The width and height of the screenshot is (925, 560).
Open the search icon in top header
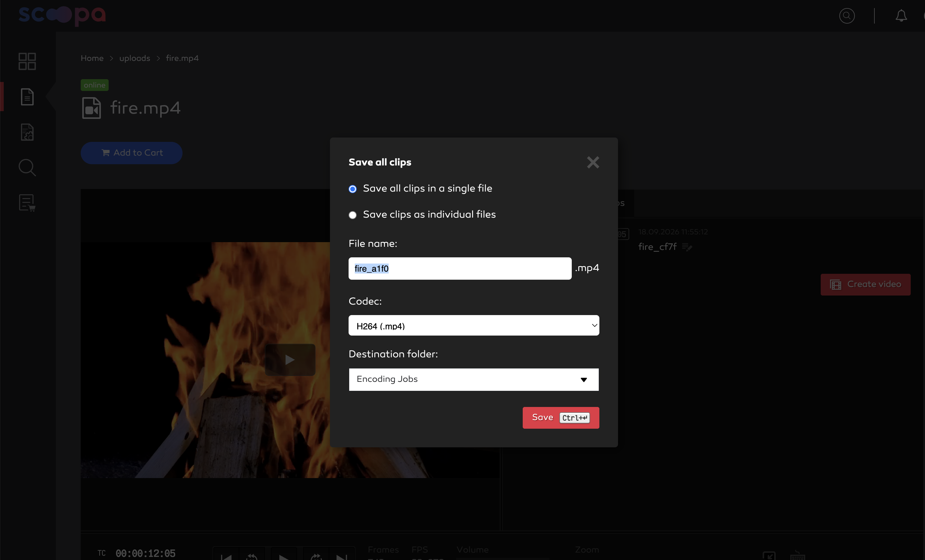click(x=847, y=16)
